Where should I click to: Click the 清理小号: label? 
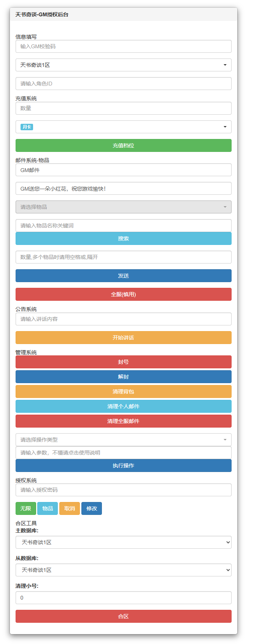(x=27, y=586)
